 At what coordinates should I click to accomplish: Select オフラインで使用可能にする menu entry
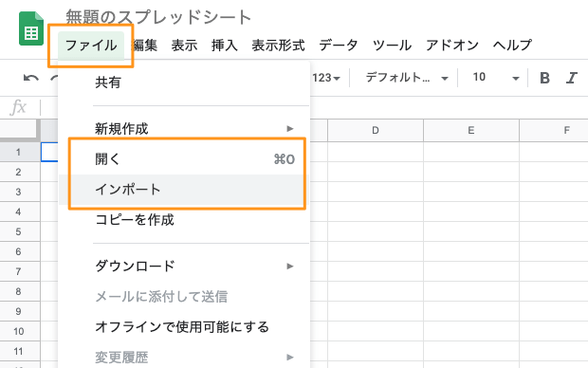184,326
